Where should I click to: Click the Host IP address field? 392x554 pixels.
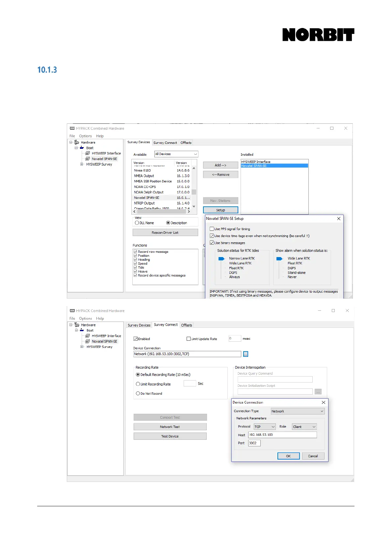[x=282, y=435]
